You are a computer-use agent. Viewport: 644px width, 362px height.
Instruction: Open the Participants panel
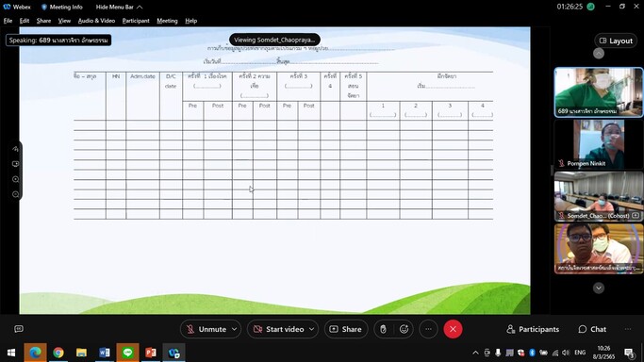(x=533, y=329)
